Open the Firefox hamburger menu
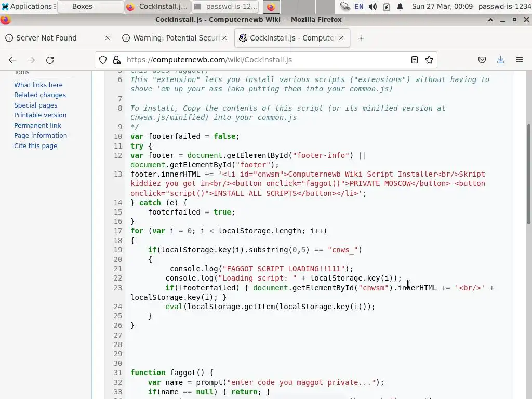 click(x=520, y=60)
